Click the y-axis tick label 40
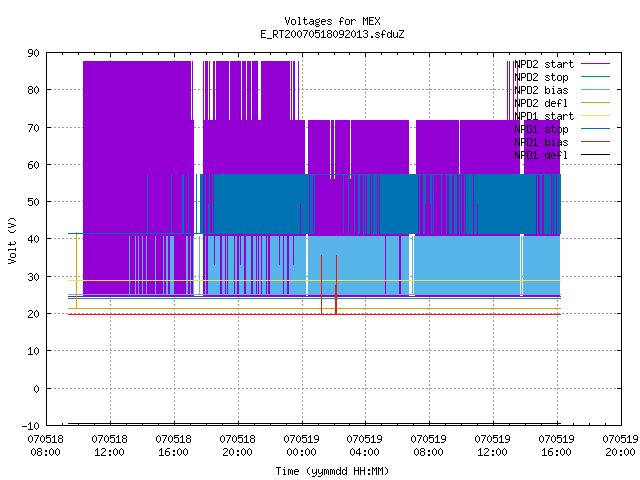The image size is (640, 480). pos(33,239)
